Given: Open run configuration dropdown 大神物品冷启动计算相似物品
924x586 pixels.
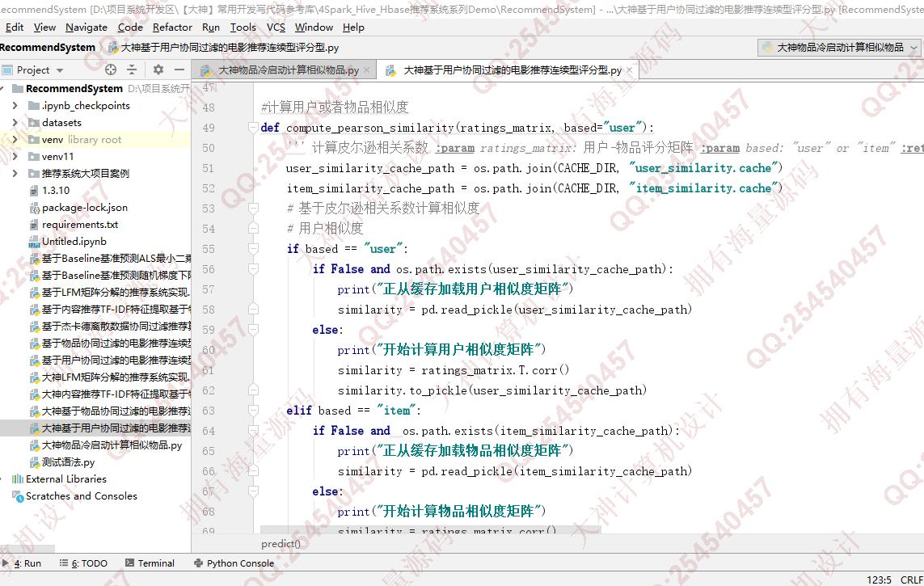Looking at the screenshot, I should pyautogui.click(x=840, y=47).
